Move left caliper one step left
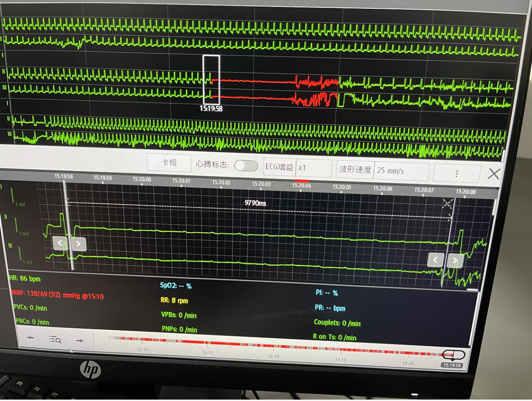Image resolution: width=532 pixels, height=401 pixels. click(60, 243)
